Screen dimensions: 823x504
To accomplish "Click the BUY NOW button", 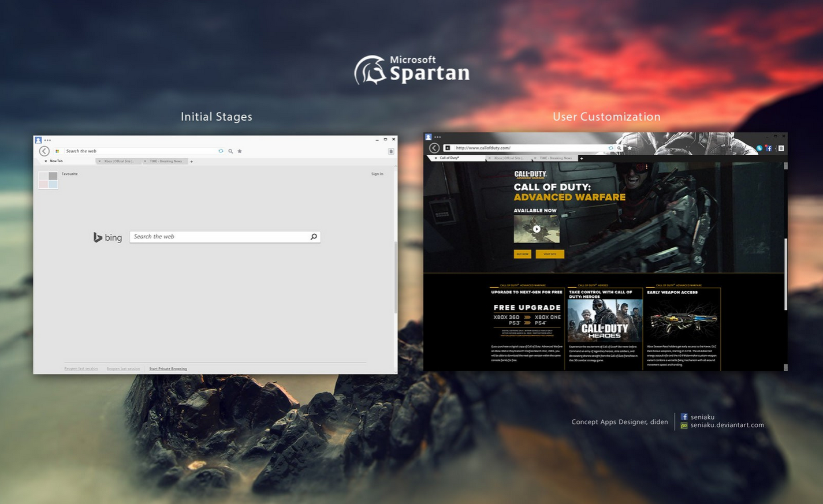I will (x=522, y=254).
